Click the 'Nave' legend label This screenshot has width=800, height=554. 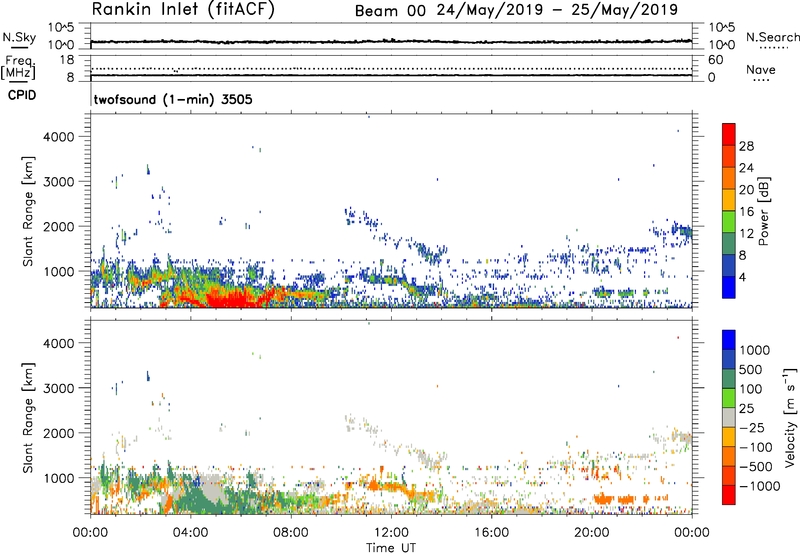(761, 69)
